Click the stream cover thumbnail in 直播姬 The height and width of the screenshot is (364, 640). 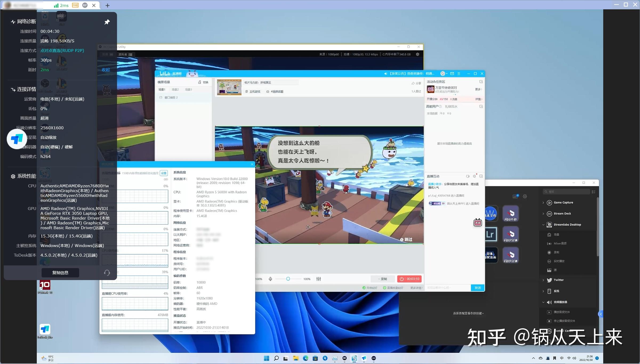[x=229, y=87]
